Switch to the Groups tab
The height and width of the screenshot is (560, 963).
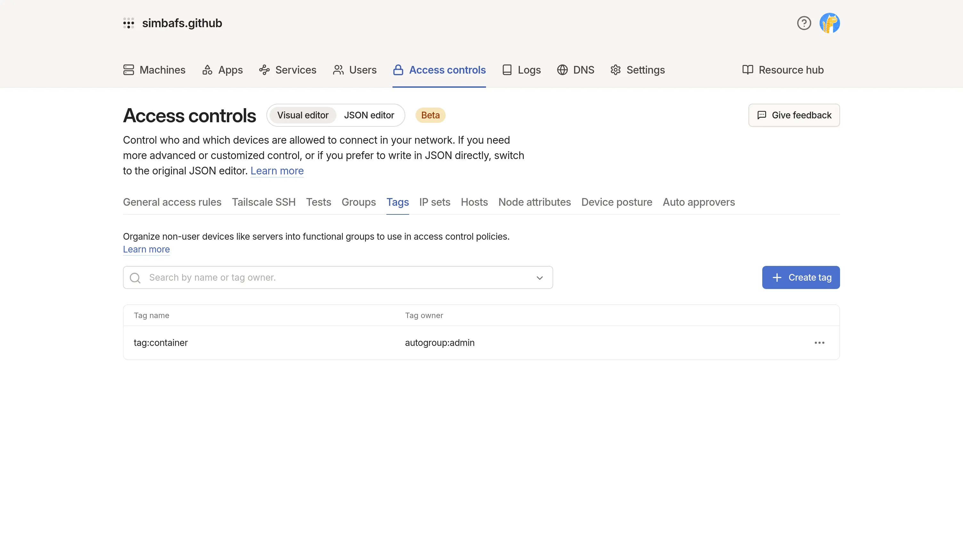(359, 202)
